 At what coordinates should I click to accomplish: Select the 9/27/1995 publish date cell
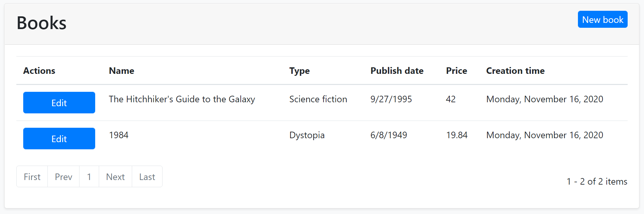point(391,99)
